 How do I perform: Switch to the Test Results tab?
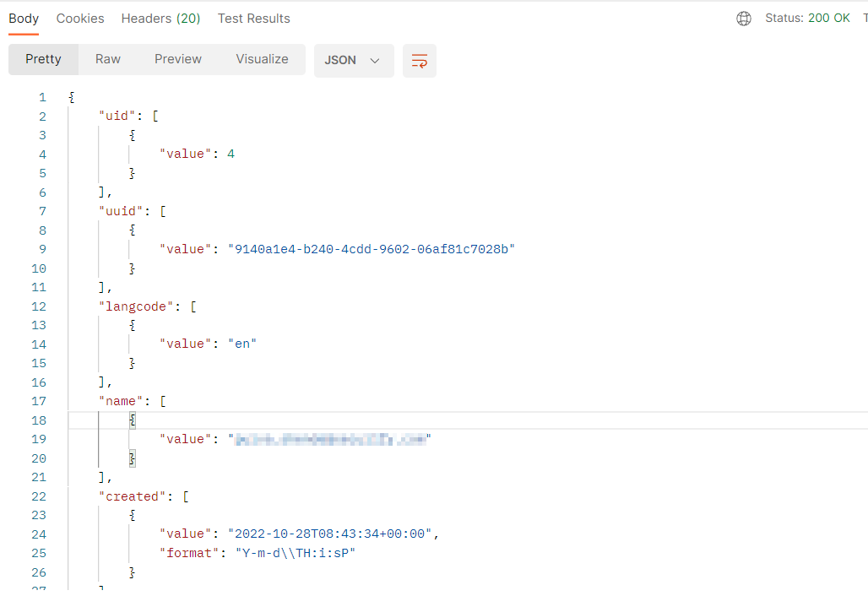pyautogui.click(x=253, y=19)
